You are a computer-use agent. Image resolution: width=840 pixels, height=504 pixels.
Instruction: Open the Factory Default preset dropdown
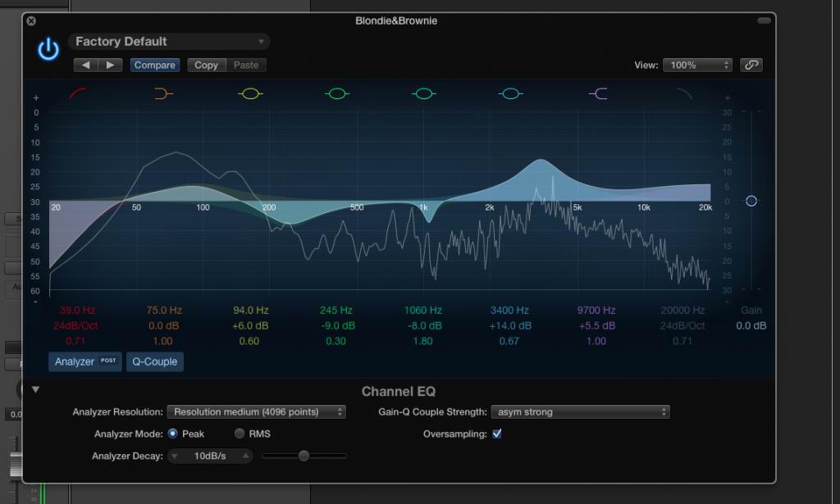click(169, 42)
